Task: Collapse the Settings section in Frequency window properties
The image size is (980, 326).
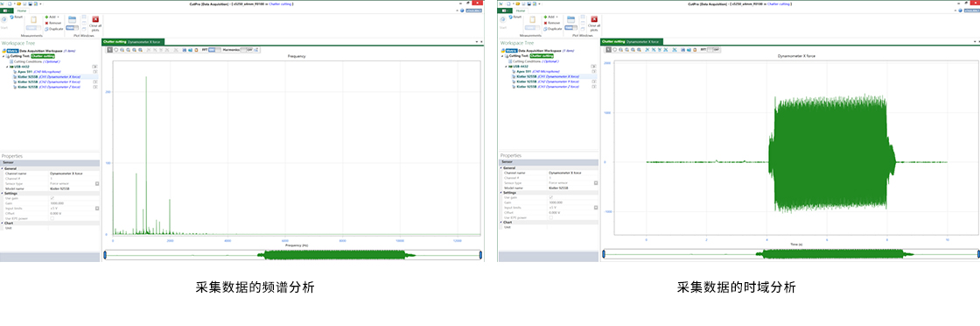Action: pos(3,193)
